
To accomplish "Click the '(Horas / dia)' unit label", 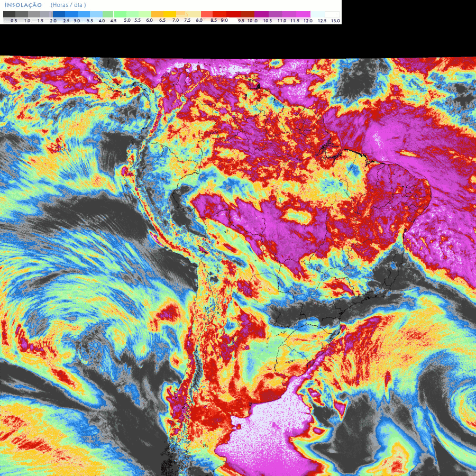I will tap(68, 5).
